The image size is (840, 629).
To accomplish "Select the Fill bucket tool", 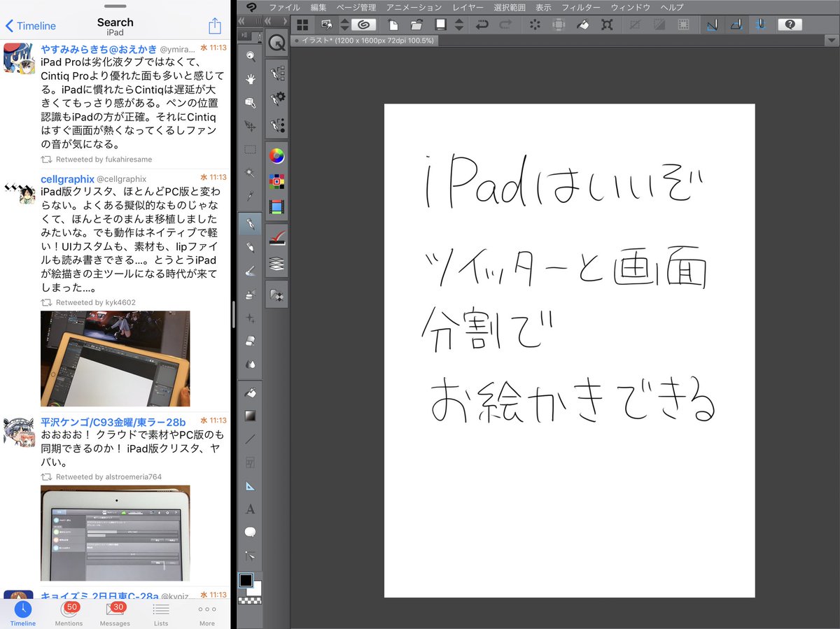I will tap(251, 393).
